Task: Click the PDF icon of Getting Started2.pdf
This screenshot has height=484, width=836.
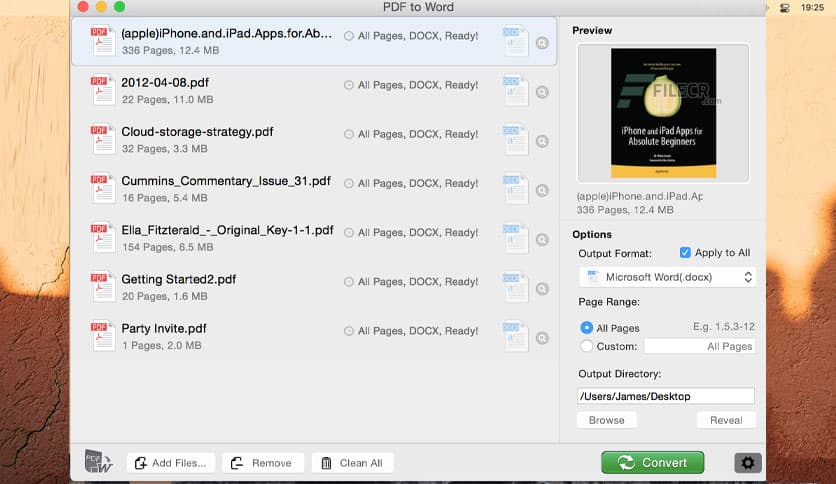Action: (103, 286)
